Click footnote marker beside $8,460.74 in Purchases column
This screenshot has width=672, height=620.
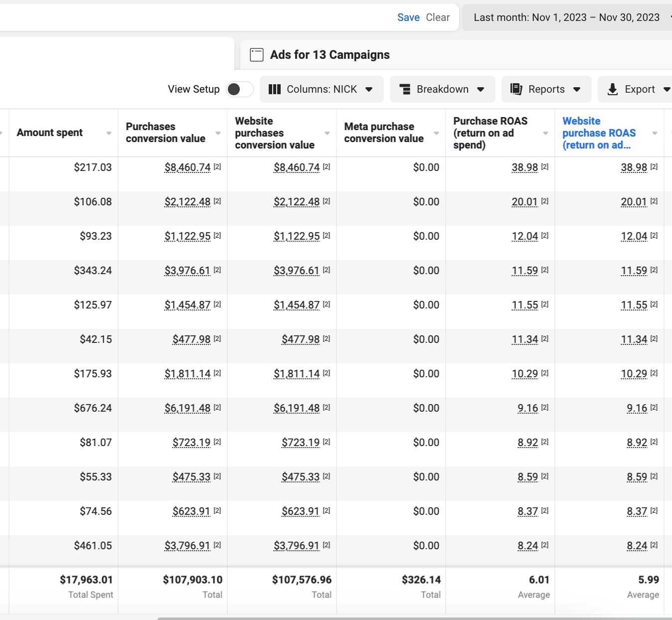coord(217,167)
